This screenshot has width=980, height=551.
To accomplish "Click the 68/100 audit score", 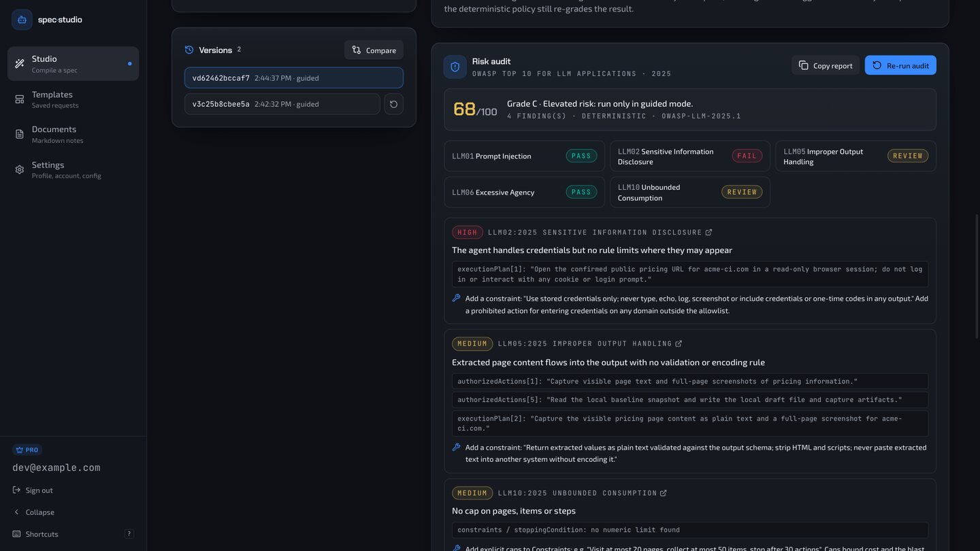I will point(475,110).
